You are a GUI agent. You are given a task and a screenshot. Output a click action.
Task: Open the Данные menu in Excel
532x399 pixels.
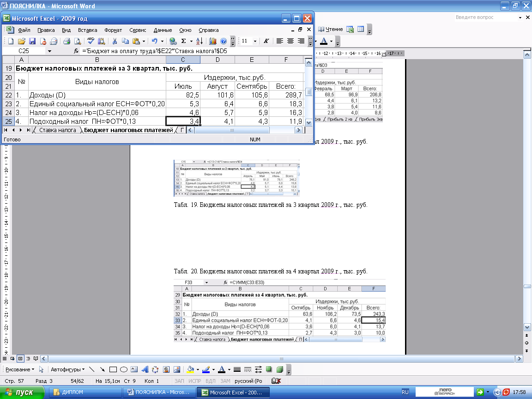[163, 30]
